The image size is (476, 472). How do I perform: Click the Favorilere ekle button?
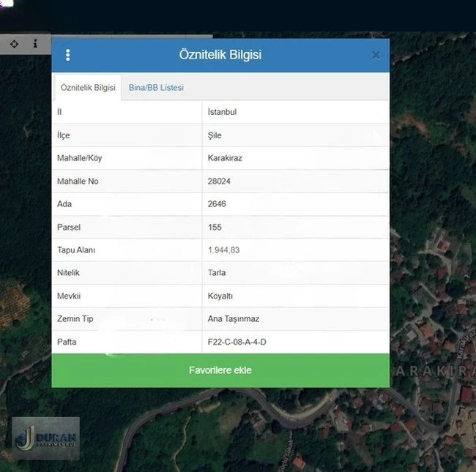coord(220,370)
